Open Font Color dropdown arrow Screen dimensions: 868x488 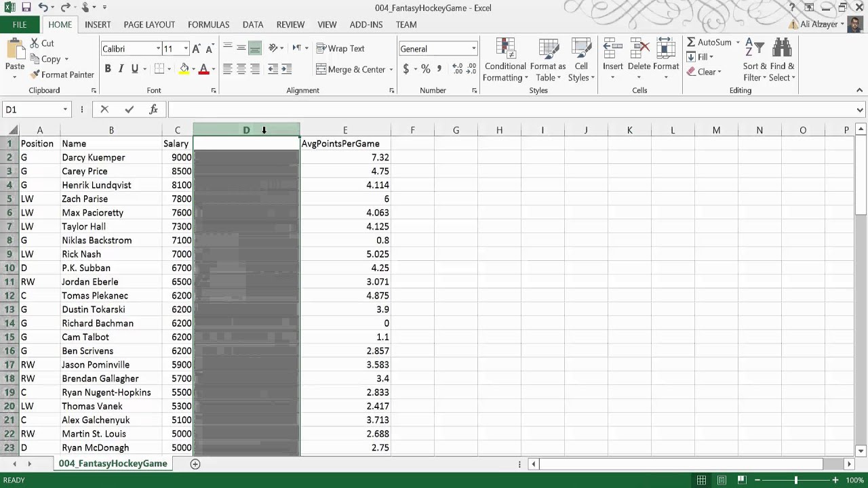click(x=213, y=69)
